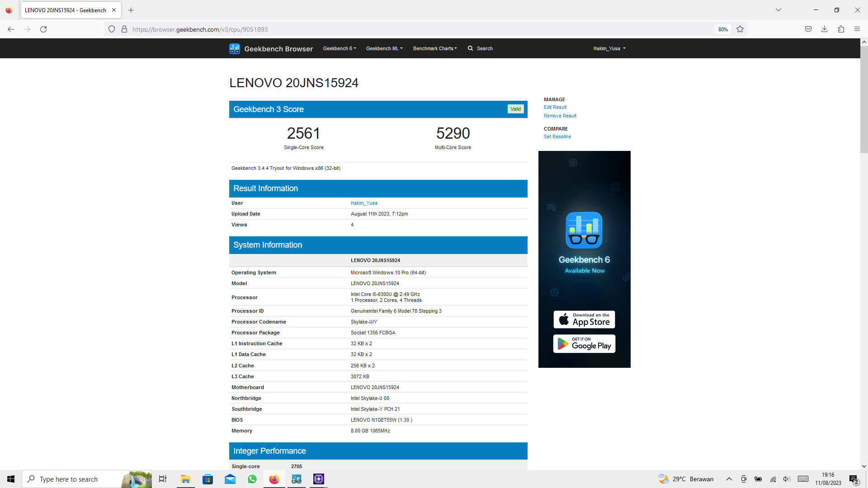
Task: Click the Geekbench app taskbar icon
Action: (x=297, y=479)
